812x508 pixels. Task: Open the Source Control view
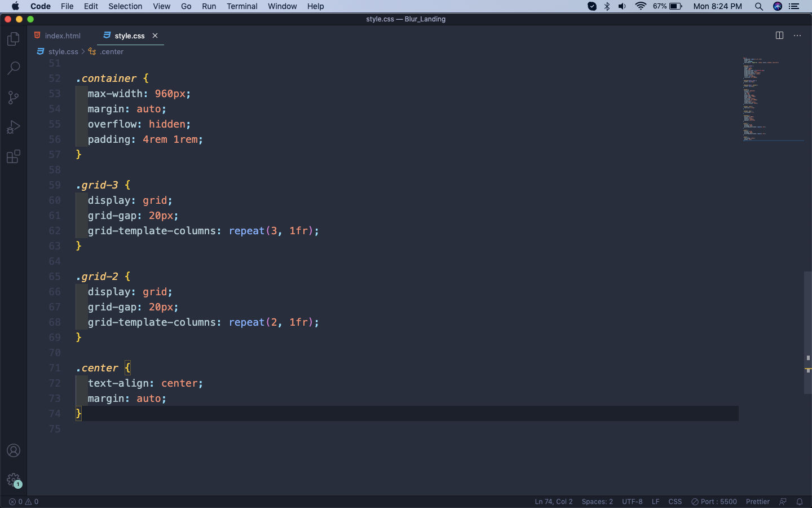pyautogui.click(x=14, y=98)
